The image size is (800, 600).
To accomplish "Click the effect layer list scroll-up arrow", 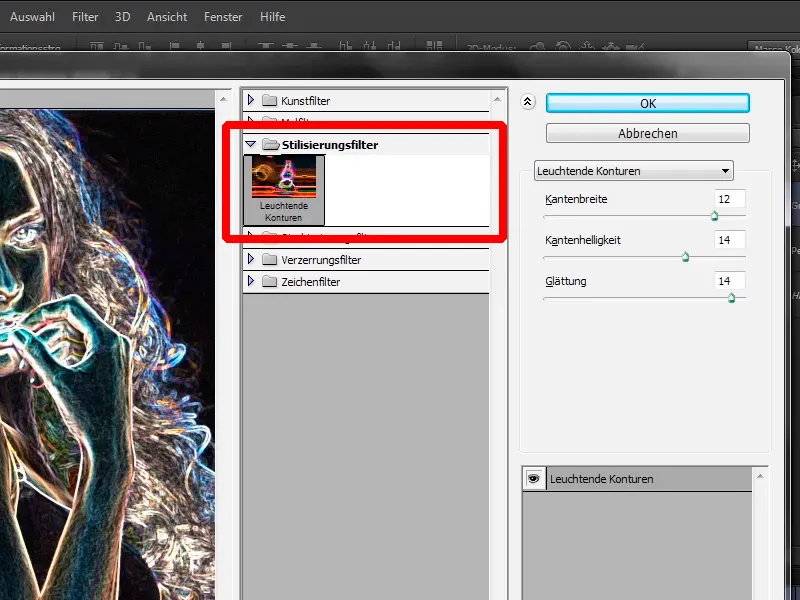I will 760,476.
